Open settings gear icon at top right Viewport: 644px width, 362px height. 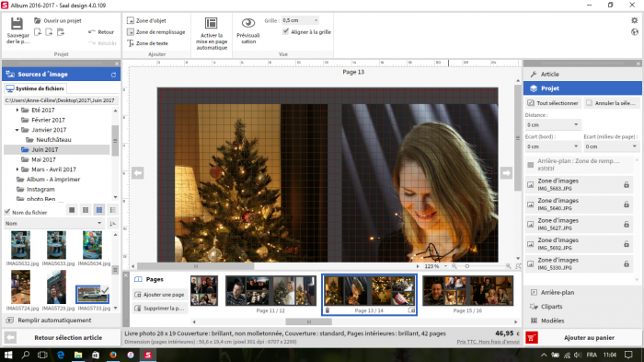click(635, 20)
